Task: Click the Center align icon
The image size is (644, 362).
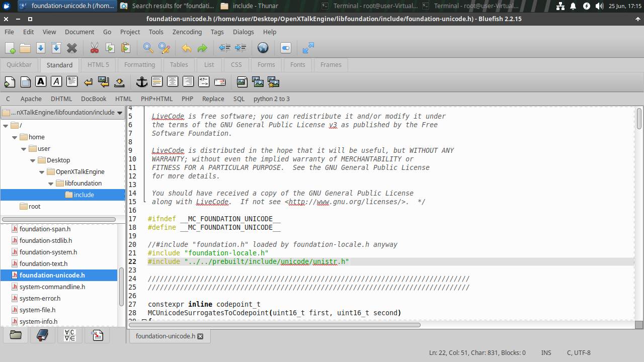Action: tap(173, 81)
